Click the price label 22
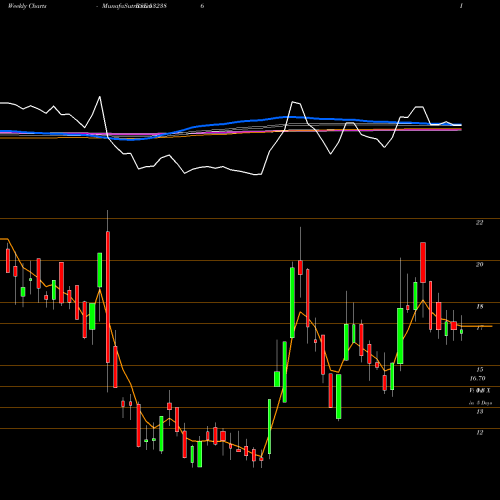Screen dimensions: 500x500 [x=479, y=223]
